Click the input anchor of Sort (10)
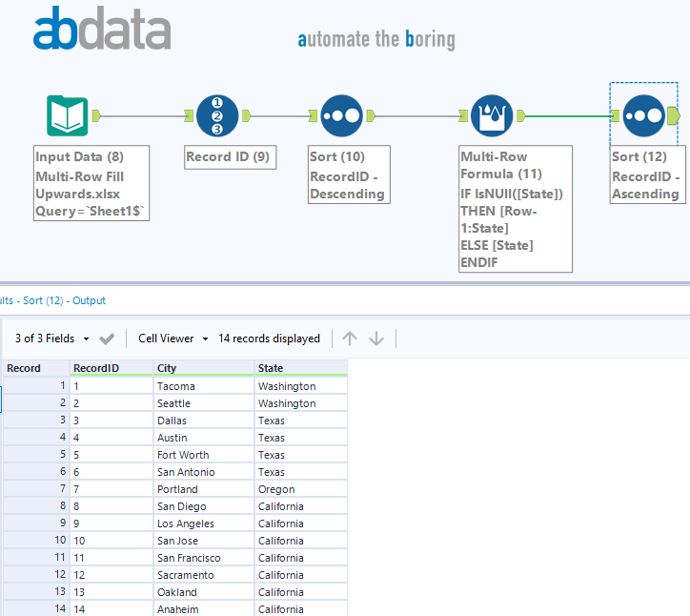 point(313,115)
